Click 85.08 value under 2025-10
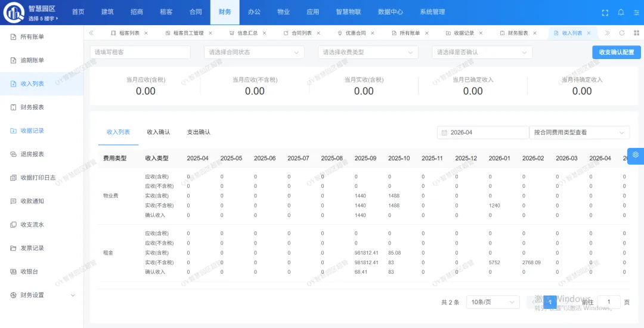644x328 pixels. (x=394, y=253)
